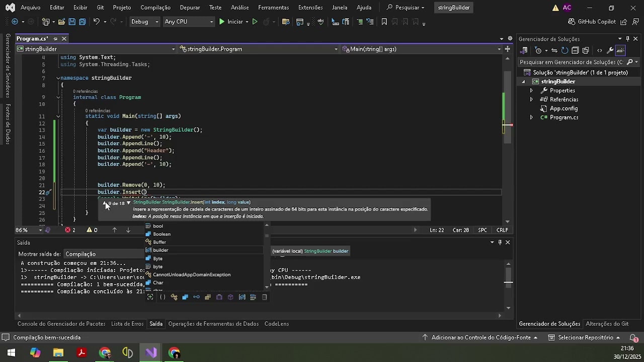644x362 pixels.
Task: Open the 86 % zoom level dropdown
Action: 29,230
